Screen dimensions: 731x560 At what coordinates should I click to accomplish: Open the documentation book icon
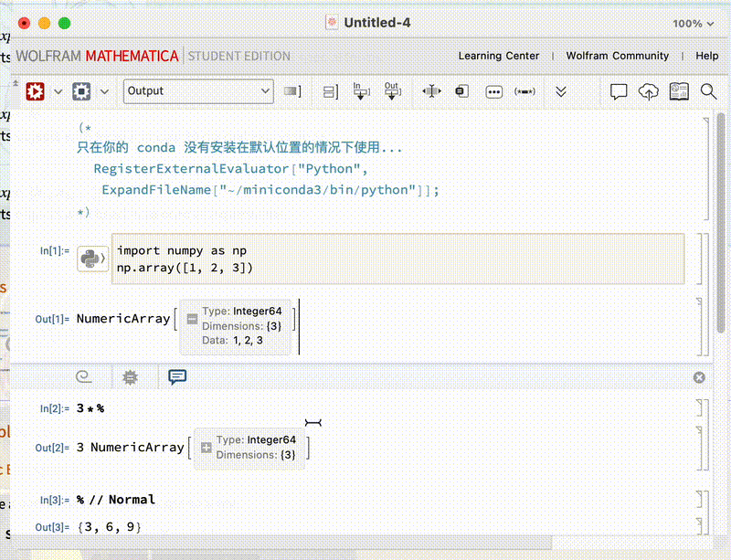coord(679,91)
